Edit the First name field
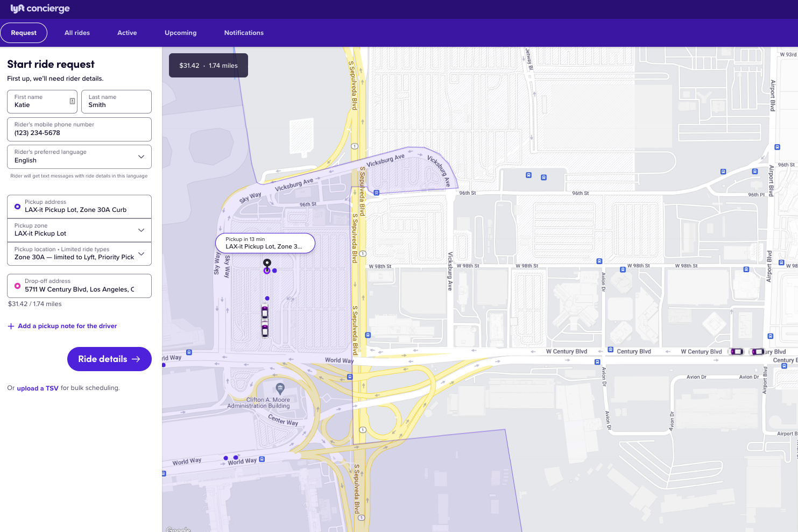Image resolution: width=798 pixels, height=532 pixels. click(x=42, y=102)
